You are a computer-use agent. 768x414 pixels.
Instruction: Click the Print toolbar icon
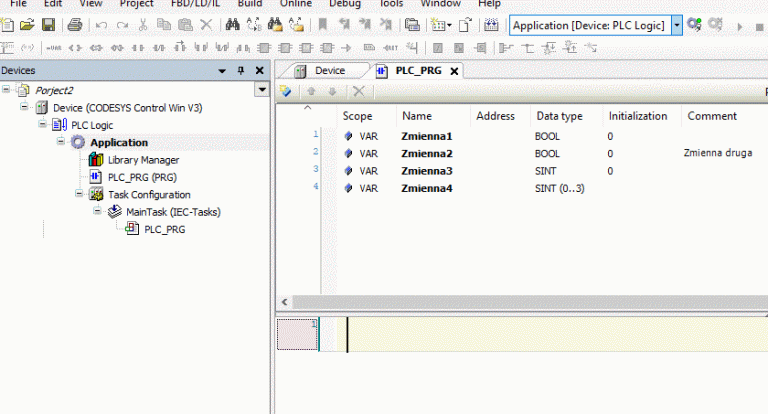(74, 24)
